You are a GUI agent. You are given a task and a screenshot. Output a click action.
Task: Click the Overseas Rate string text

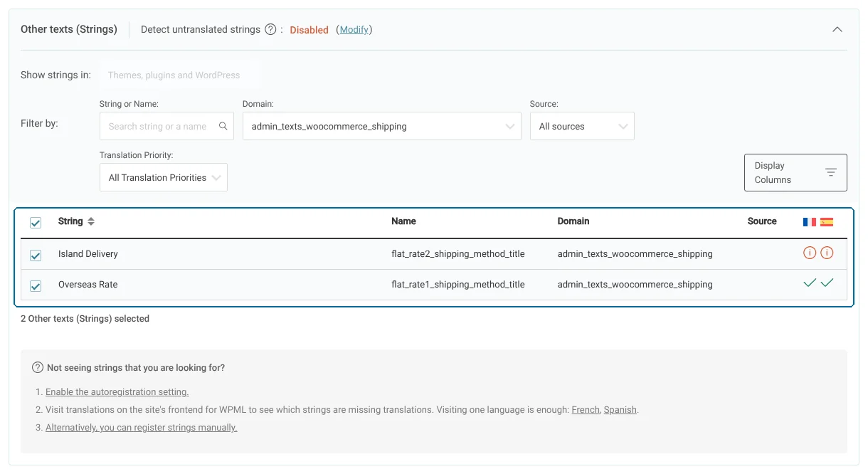pos(88,284)
